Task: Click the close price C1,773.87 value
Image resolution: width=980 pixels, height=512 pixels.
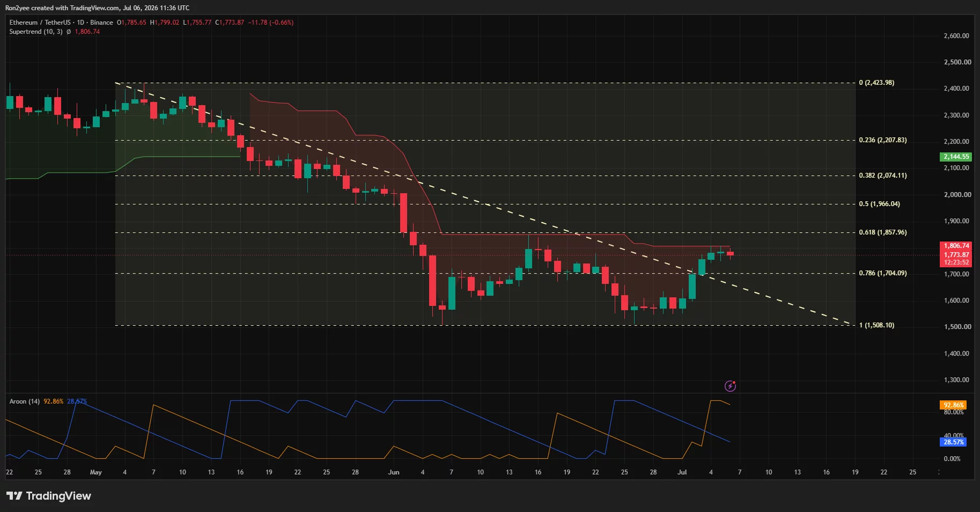Action: 230,23
